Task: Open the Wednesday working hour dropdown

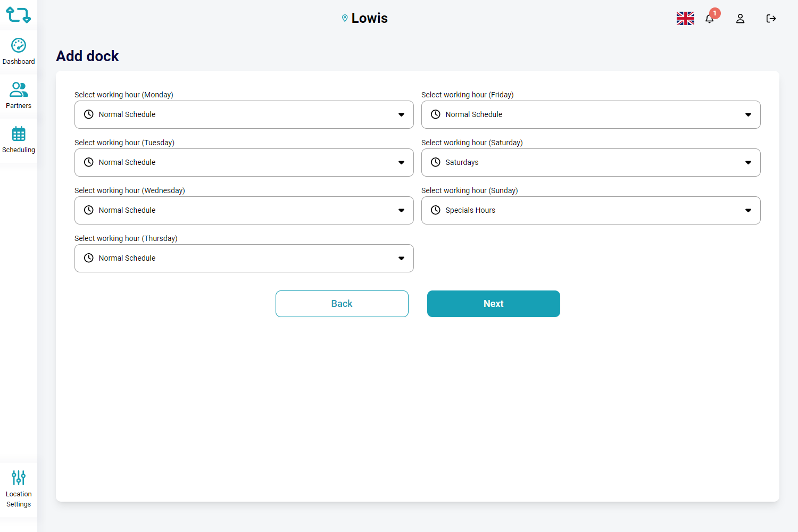Action: point(244,210)
